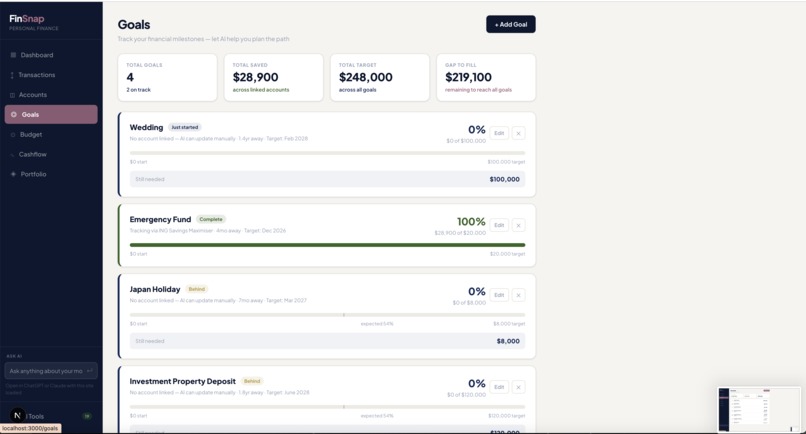The image size is (806, 434).
Task: Click the Goals page heading
Action: click(x=134, y=25)
